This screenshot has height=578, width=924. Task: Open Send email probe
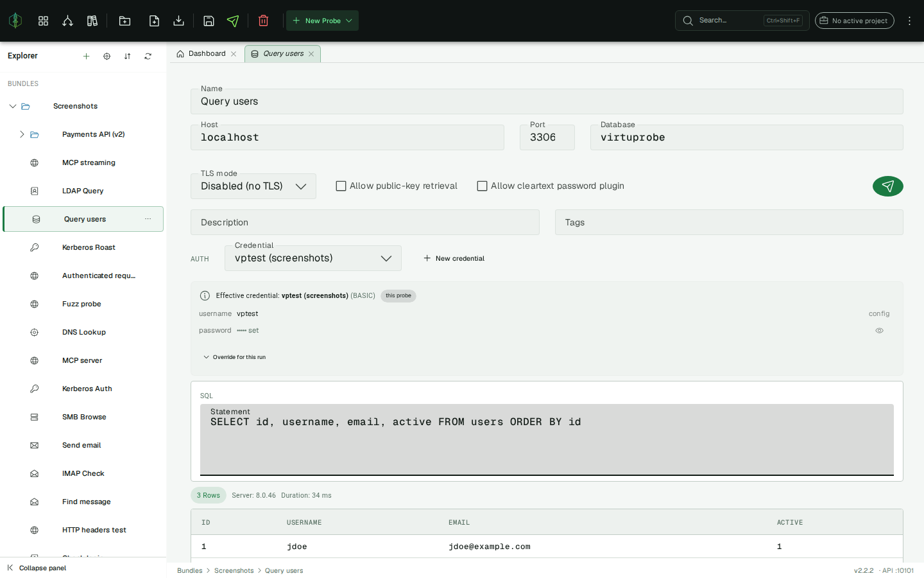[x=83, y=445]
